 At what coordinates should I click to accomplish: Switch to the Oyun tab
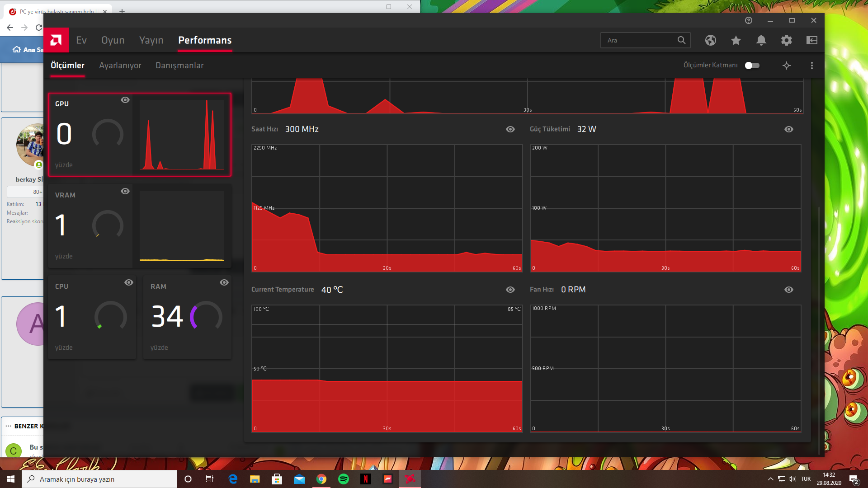point(113,40)
